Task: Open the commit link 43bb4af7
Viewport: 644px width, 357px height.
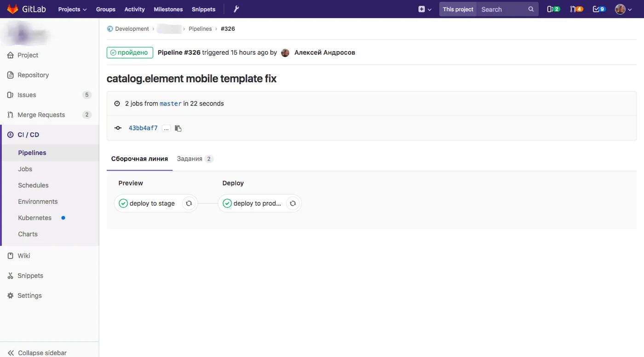Action: click(143, 128)
